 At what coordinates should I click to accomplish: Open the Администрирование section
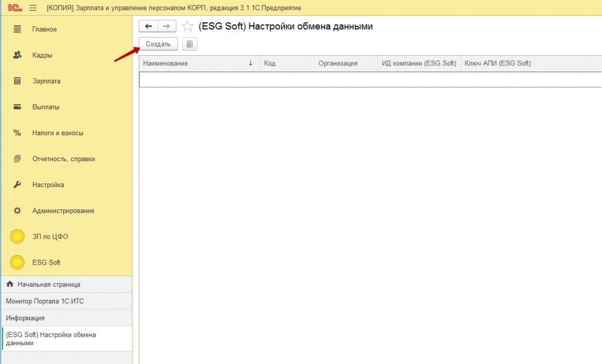(63, 211)
